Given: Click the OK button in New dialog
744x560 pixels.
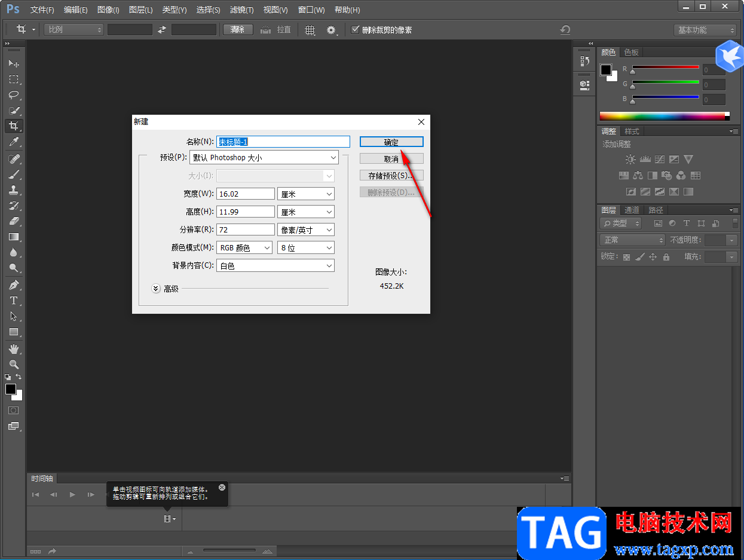Looking at the screenshot, I should pos(391,142).
